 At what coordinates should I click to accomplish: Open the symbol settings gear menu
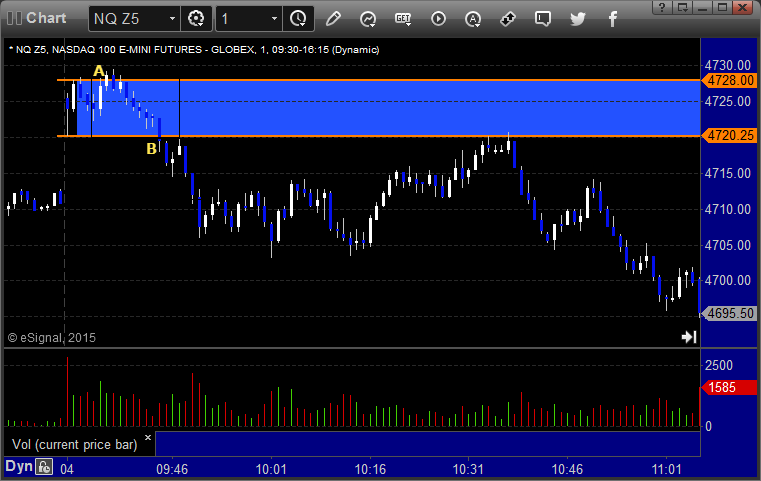click(196, 19)
